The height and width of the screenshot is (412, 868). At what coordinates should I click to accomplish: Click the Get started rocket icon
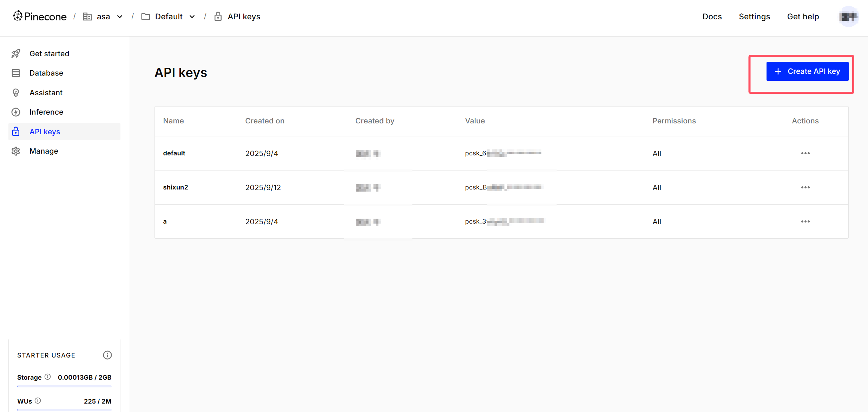click(16, 53)
